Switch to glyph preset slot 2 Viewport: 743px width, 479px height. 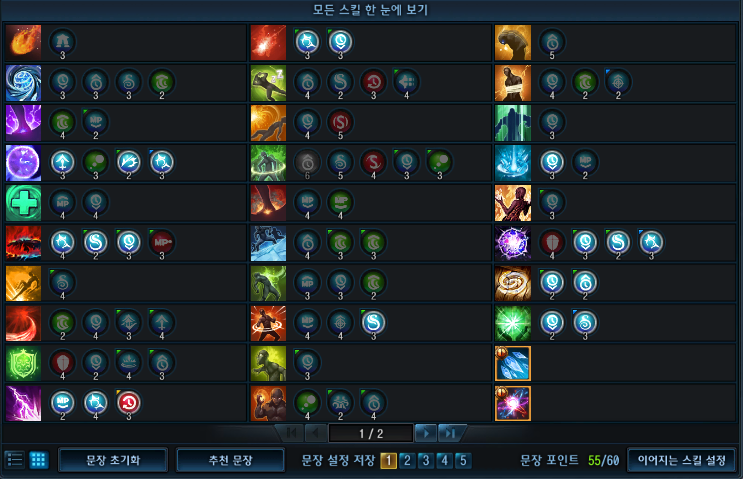[407, 461]
